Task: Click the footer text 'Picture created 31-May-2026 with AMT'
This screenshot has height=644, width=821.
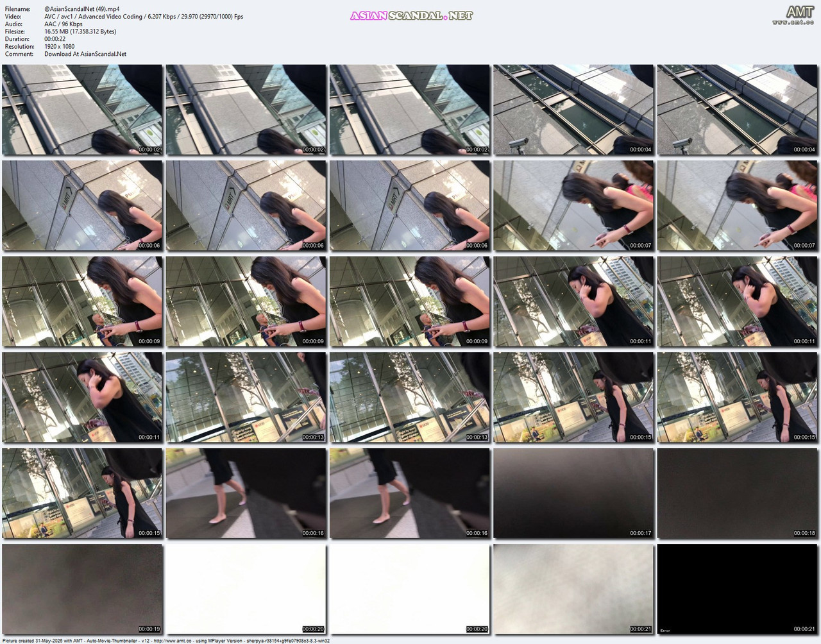Action: tap(43, 640)
